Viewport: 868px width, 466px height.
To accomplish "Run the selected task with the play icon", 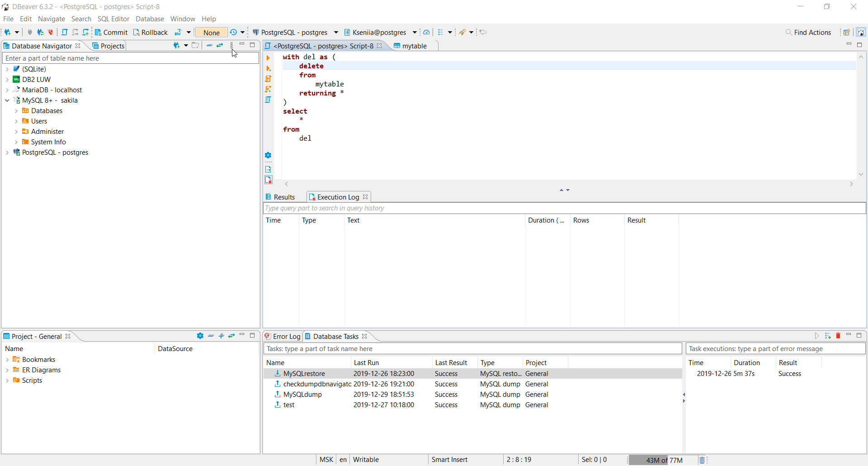I will 817,336.
